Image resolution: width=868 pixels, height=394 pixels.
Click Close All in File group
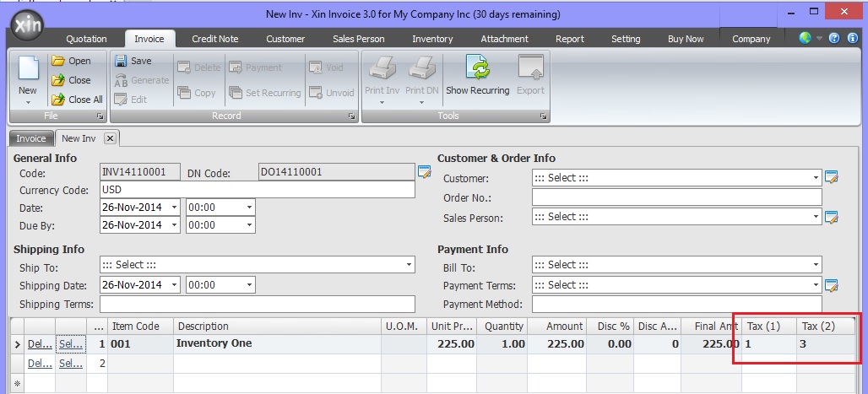(78, 100)
